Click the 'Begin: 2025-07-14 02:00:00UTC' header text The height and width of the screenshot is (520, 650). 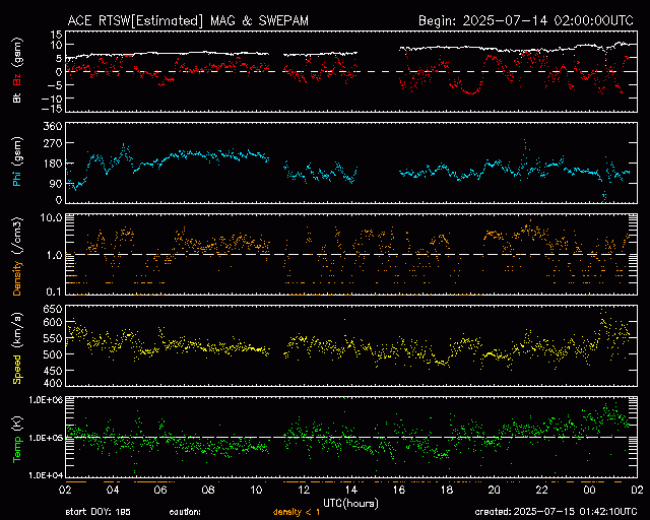click(x=526, y=21)
